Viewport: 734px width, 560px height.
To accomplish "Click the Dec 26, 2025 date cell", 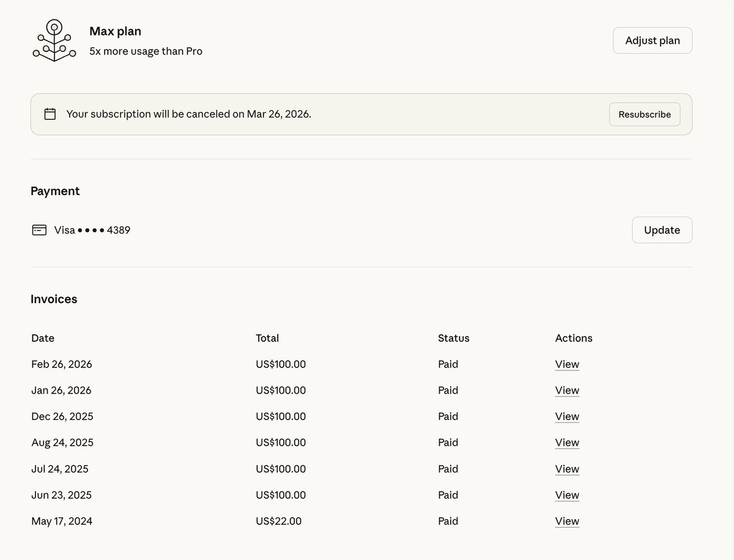I will [x=62, y=416].
